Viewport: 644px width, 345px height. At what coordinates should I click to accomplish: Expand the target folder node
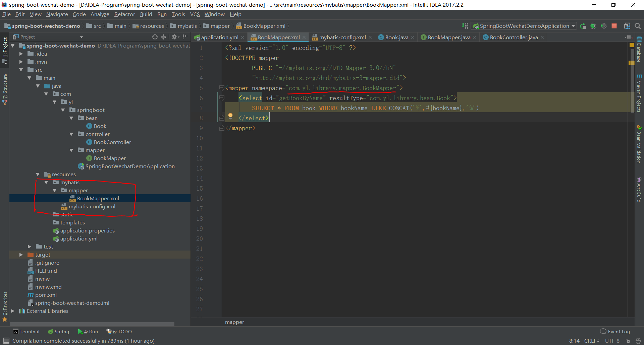[21, 255]
